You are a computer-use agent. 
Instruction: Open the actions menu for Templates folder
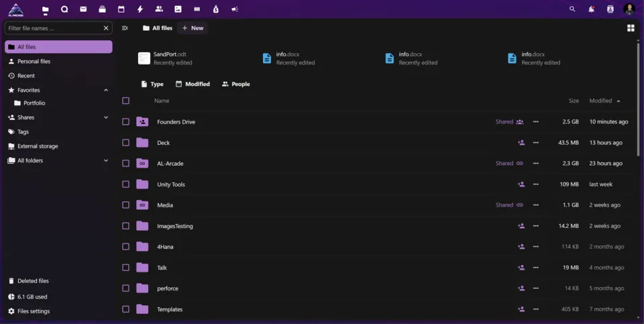pyautogui.click(x=535, y=309)
